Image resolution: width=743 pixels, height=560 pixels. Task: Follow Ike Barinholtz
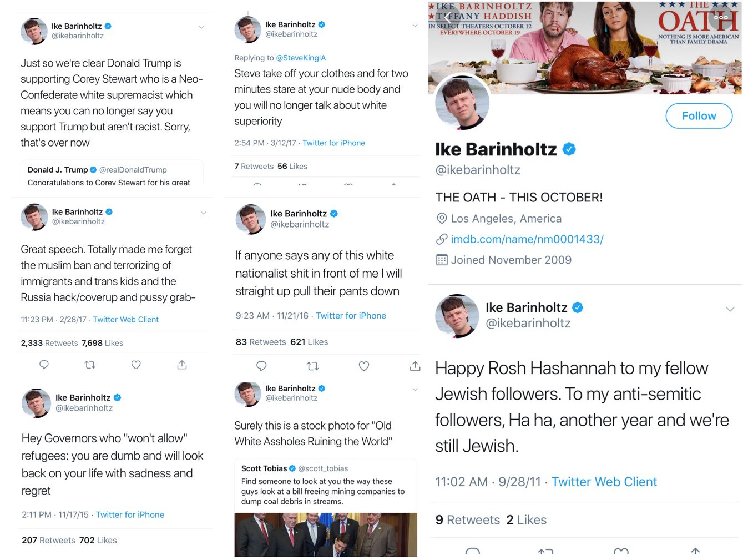pyautogui.click(x=699, y=116)
